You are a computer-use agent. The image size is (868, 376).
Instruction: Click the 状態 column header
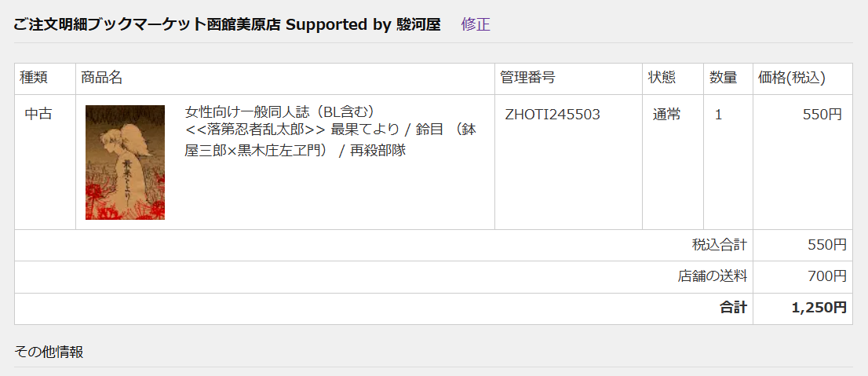(x=662, y=78)
